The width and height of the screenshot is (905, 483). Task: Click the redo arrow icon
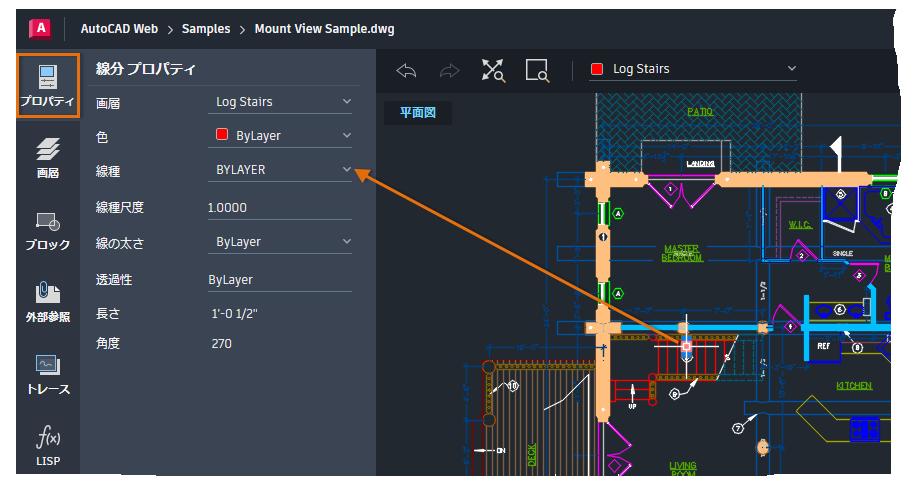coord(450,70)
